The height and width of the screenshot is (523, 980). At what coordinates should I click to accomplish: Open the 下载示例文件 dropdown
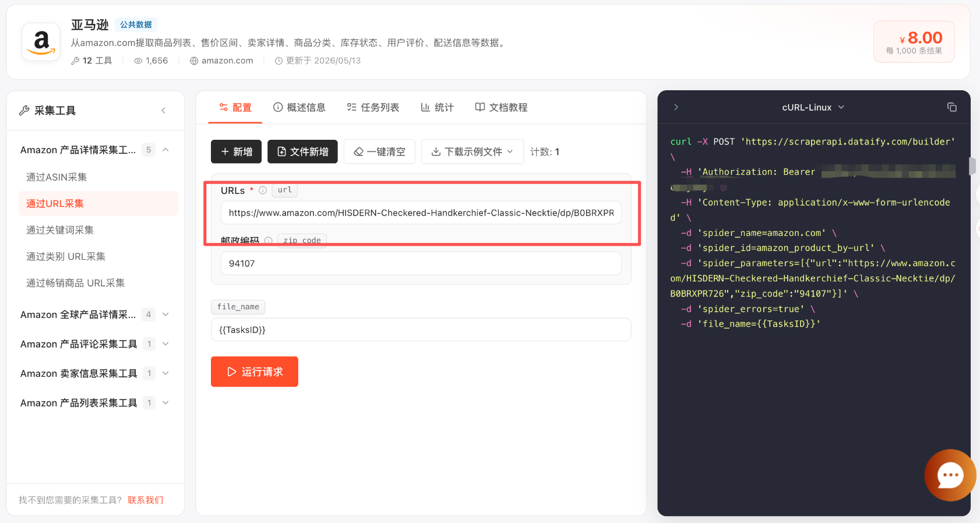click(x=473, y=151)
